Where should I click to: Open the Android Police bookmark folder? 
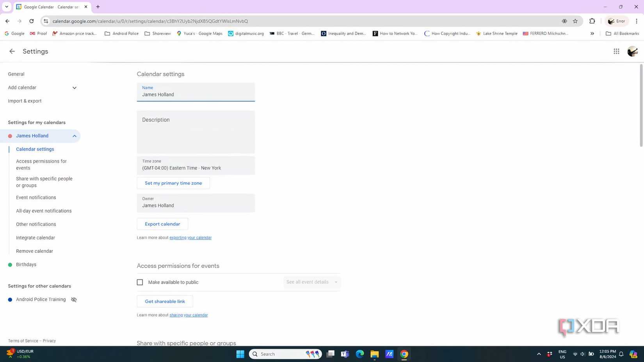(x=121, y=34)
